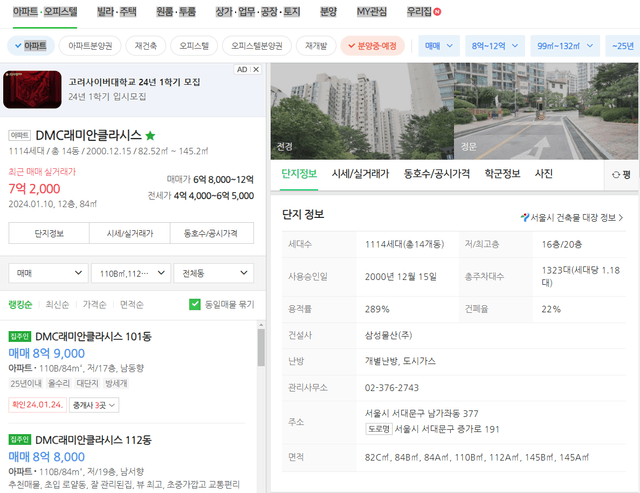Open the 8억~12억 price range dropdown
The height and width of the screenshot is (493, 640).
(495, 46)
